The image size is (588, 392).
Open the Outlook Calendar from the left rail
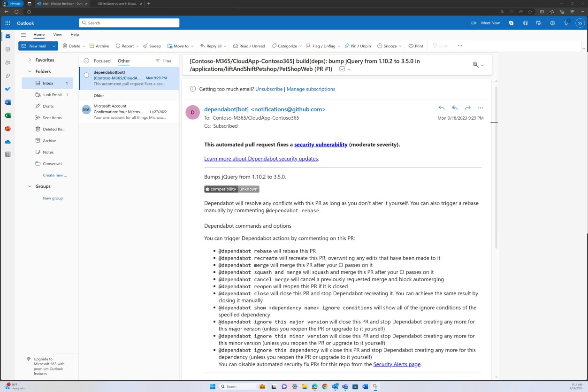(8, 49)
